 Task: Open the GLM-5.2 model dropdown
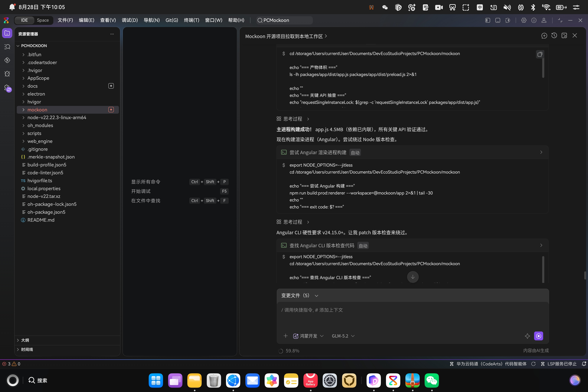tap(343, 336)
